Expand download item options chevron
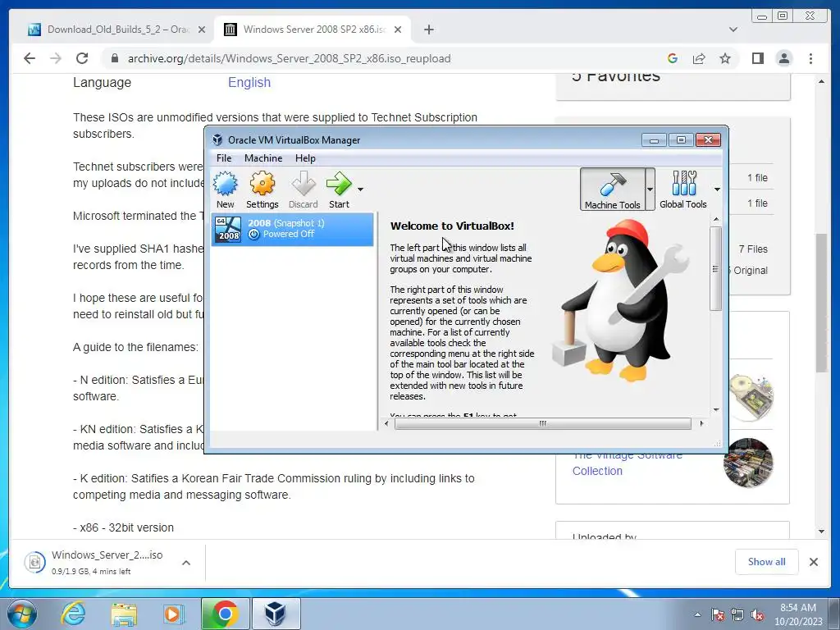The width and height of the screenshot is (840, 630). pyautogui.click(x=186, y=563)
